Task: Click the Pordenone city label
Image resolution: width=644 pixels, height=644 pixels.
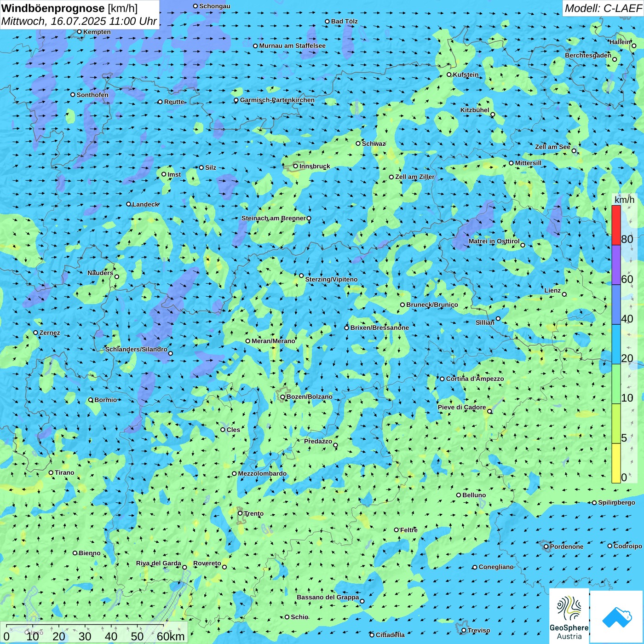Action: 566,546
